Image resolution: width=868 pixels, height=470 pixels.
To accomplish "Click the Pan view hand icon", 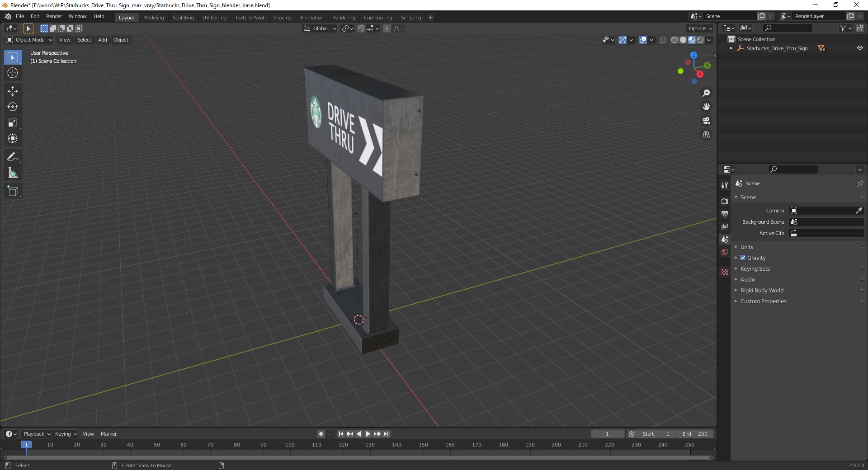I will tap(706, 107).
